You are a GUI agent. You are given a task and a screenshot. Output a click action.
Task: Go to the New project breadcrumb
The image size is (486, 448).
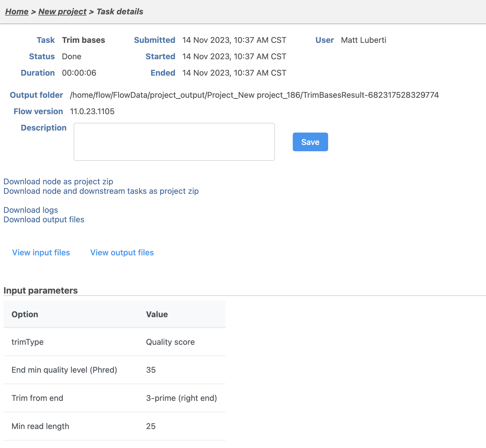[x=62, y=12]
